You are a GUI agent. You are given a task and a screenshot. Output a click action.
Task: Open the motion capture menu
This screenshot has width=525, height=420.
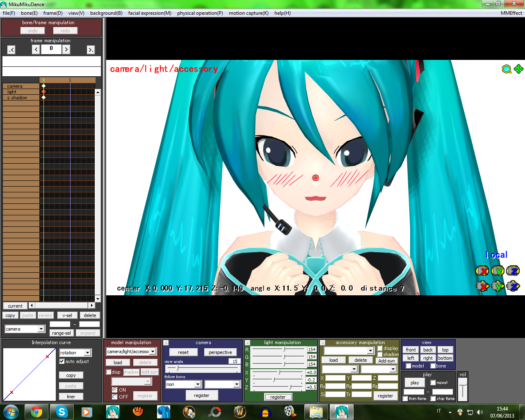point(248,13)
